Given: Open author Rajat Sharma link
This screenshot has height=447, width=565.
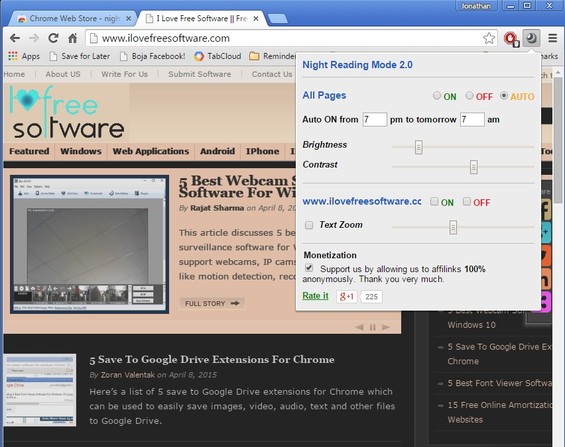Looking at the screenshot, I should 217,208.
